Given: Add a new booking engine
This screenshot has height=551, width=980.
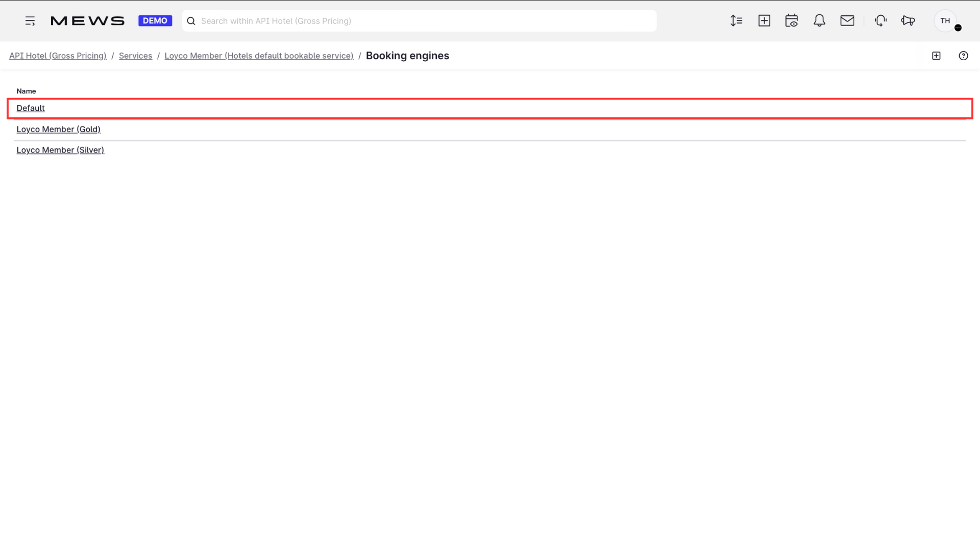Looking at the screenshot, I should tap(936, 56).
